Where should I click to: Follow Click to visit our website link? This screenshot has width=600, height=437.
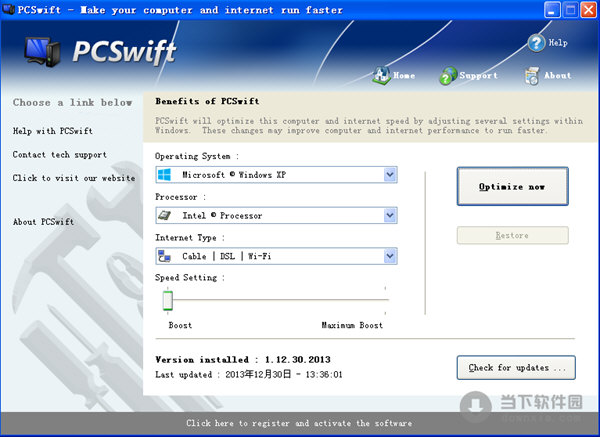click(x=74, y=178)
